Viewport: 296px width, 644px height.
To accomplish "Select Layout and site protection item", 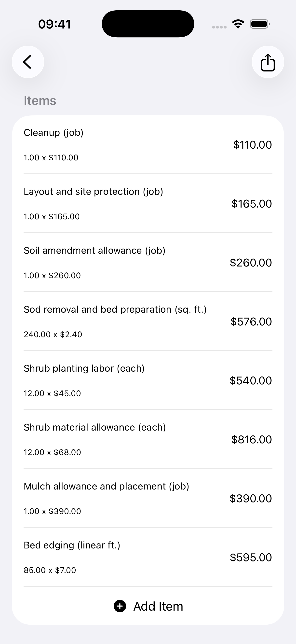I will point(148,204).
